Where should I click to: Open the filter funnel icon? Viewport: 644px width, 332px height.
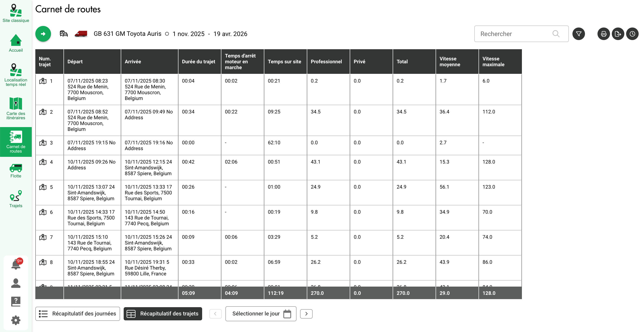pos(578,34)
